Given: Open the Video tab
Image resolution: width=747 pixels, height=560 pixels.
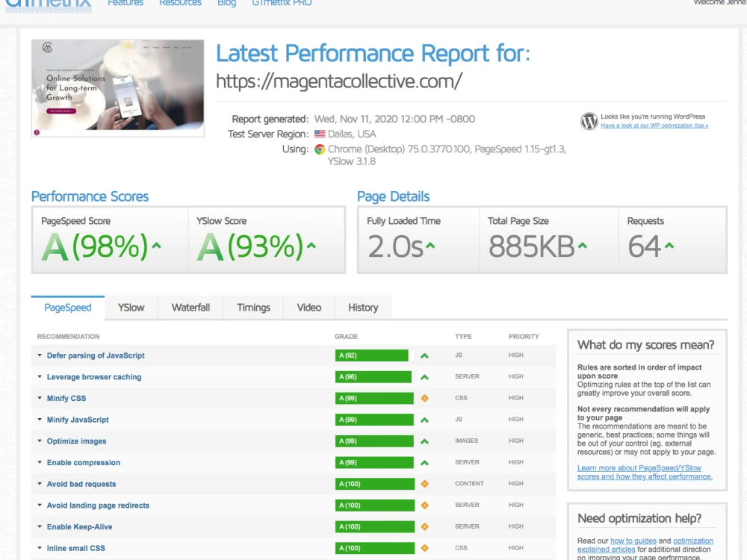Looking at the screenshot, I should click(309, 308).
